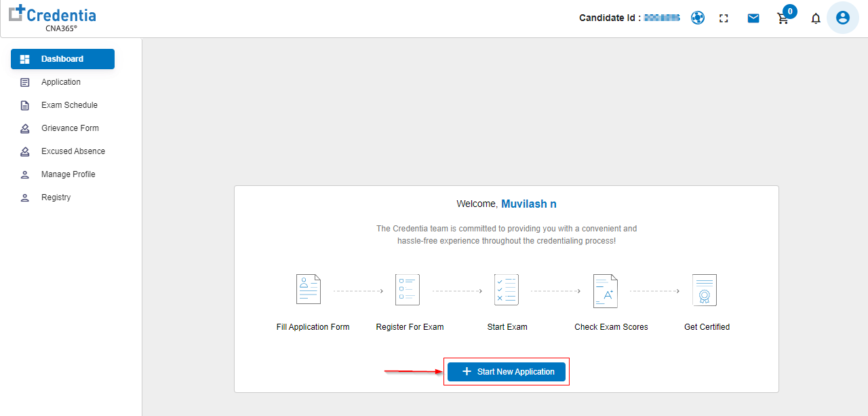Open the Application sidebar item
The width and height of the screenshot is (868, 416).
(62, 82)
